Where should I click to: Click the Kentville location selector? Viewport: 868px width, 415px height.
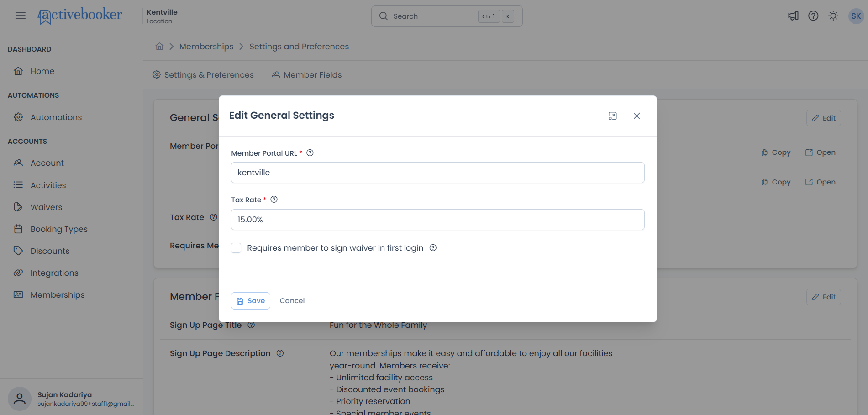click(162, 16)
